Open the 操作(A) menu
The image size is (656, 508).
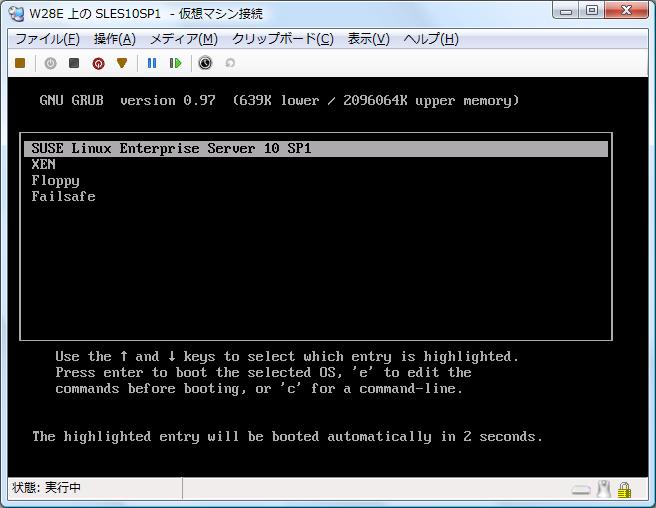(114, 39)
